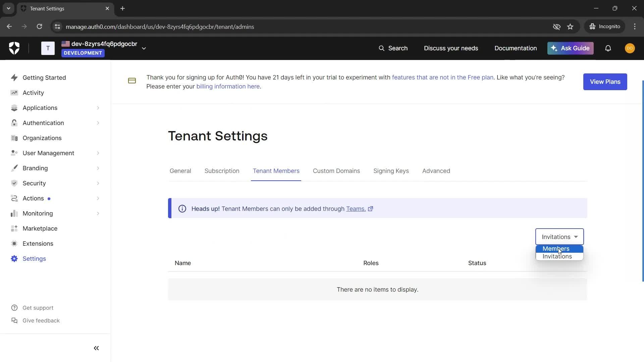The image size is (644, 362).
Task: Switch to the General tab
Action: [x=180, y=171]
